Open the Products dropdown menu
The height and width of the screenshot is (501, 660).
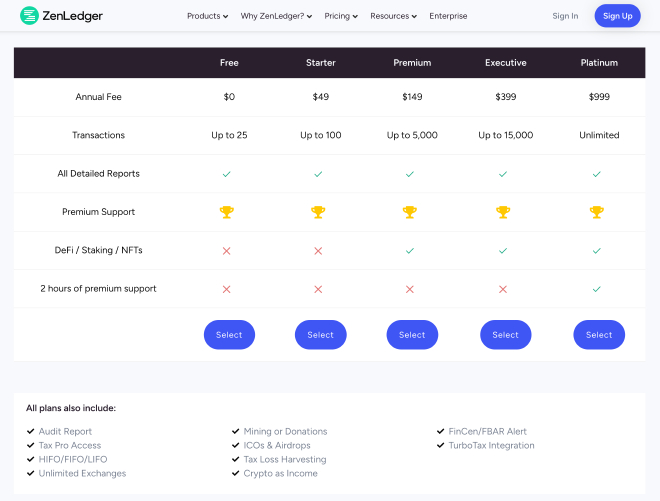[208, 16]
